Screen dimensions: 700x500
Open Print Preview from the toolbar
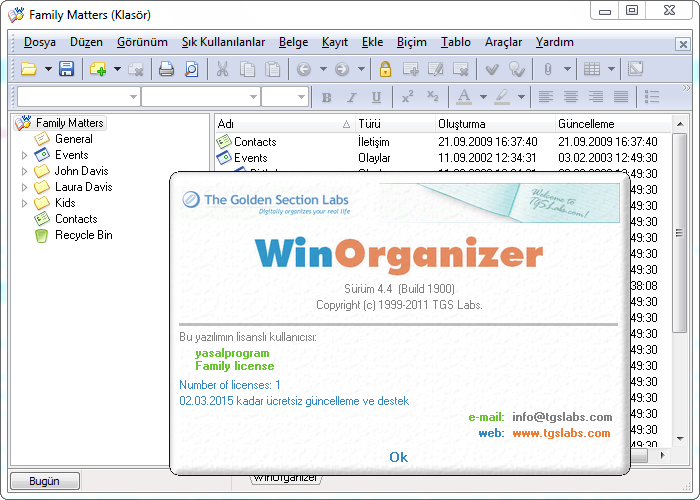pos(190,69)
